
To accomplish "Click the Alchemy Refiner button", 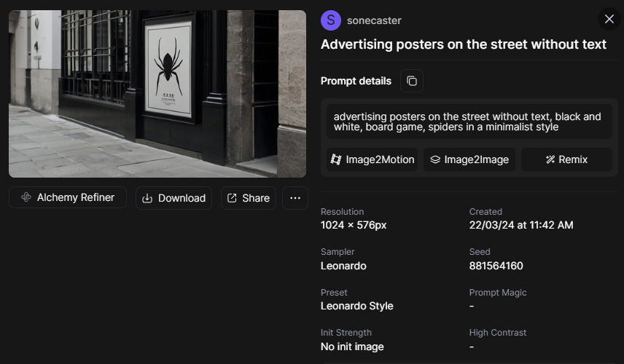I will pyautogui.click(x=68, y=197).
